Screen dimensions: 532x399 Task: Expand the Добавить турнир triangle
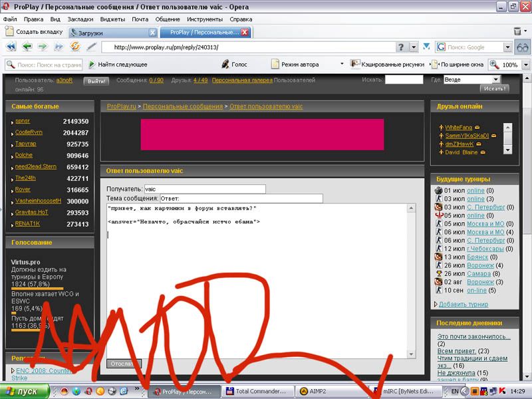436,305
